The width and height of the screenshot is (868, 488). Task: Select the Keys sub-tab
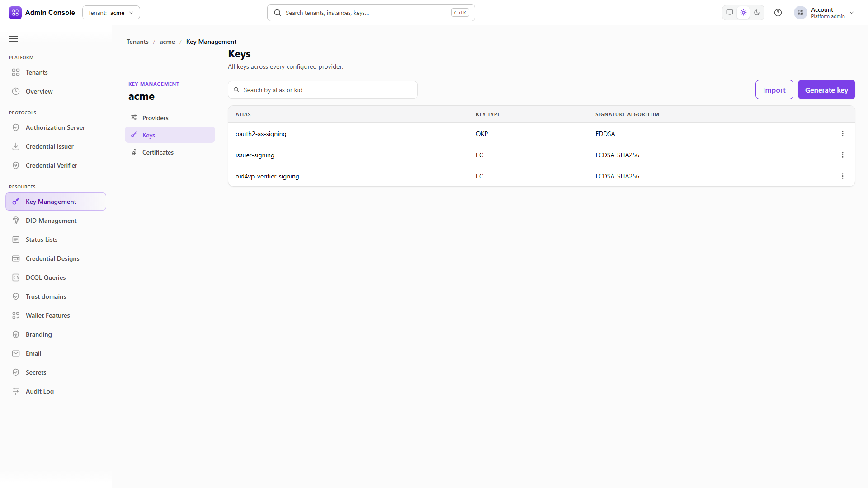click(x=170, y=135)
